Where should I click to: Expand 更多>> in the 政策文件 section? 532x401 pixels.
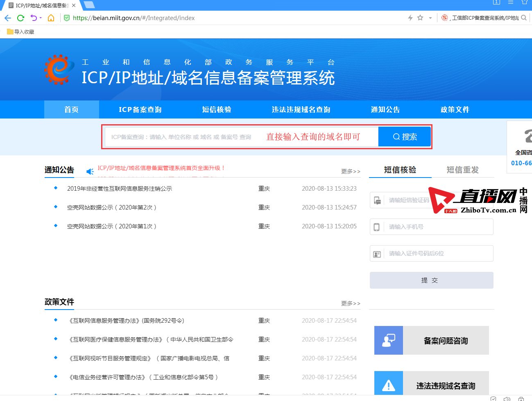coord(351,303)
